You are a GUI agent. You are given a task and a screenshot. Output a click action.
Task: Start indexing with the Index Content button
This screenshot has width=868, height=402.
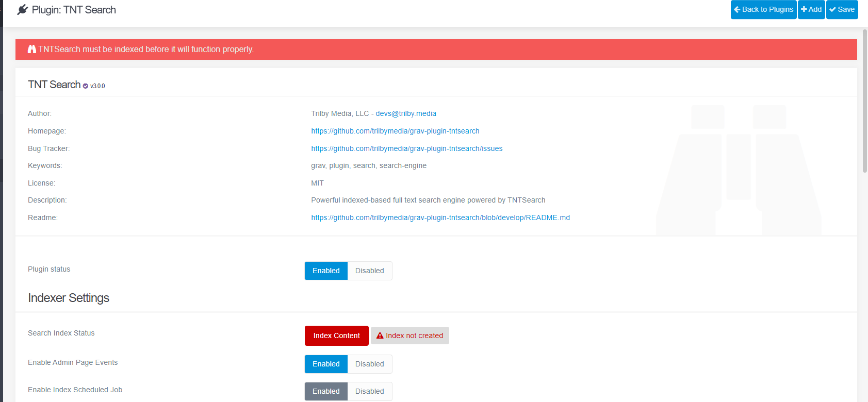[x=337, y=336]
